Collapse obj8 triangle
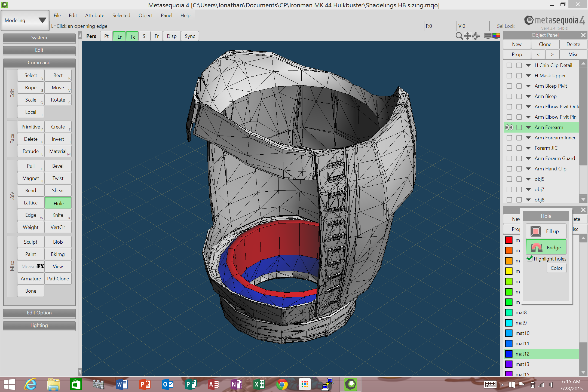The width and height of the screenshot is (588, 392). tap(528, 200)
